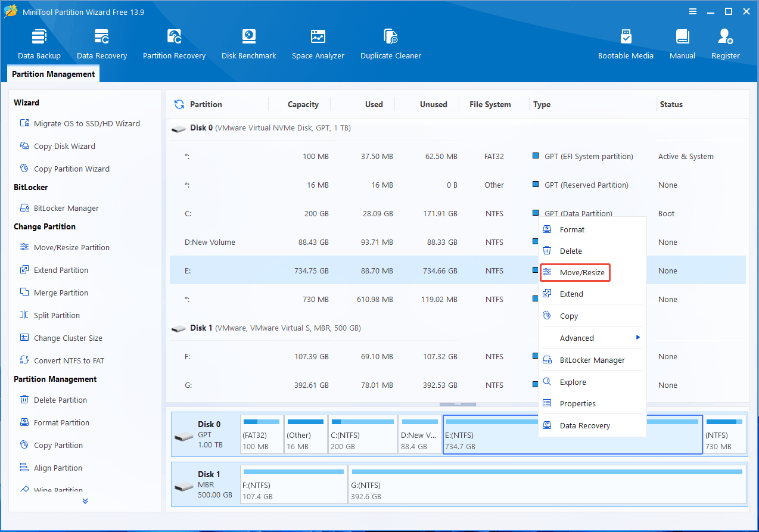This screenshot has width=759, height=532.
Task: Refresh the partition list
Action: point(179,104)
